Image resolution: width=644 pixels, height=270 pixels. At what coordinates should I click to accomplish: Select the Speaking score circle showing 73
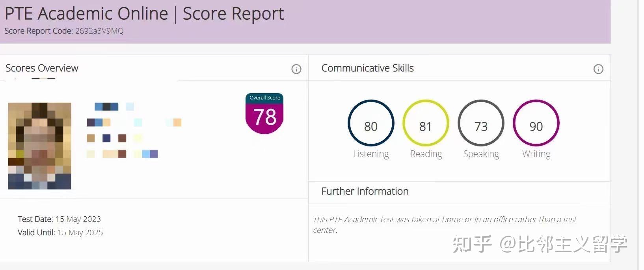click(x=481, y=123)
